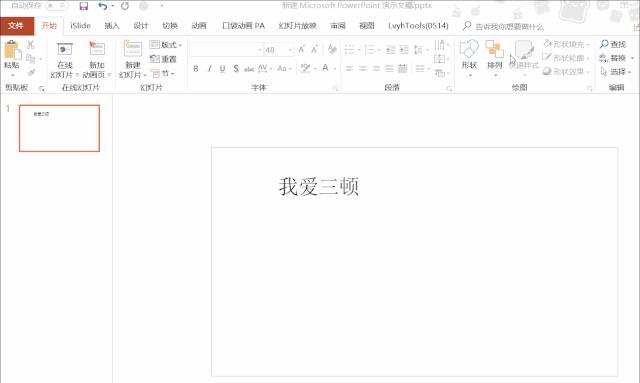Switch to the 口袋动画 PA tab

(244, 26)
